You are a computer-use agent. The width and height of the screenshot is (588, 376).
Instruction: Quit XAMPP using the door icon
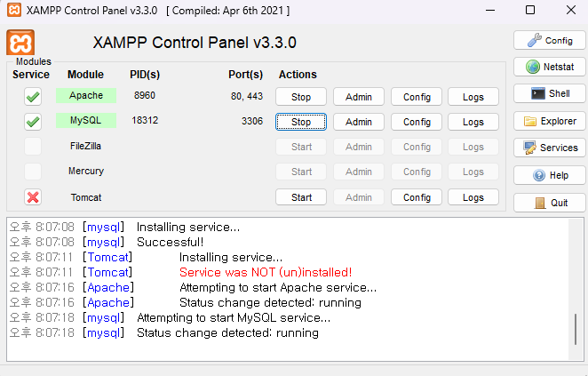tap(550, 203)
